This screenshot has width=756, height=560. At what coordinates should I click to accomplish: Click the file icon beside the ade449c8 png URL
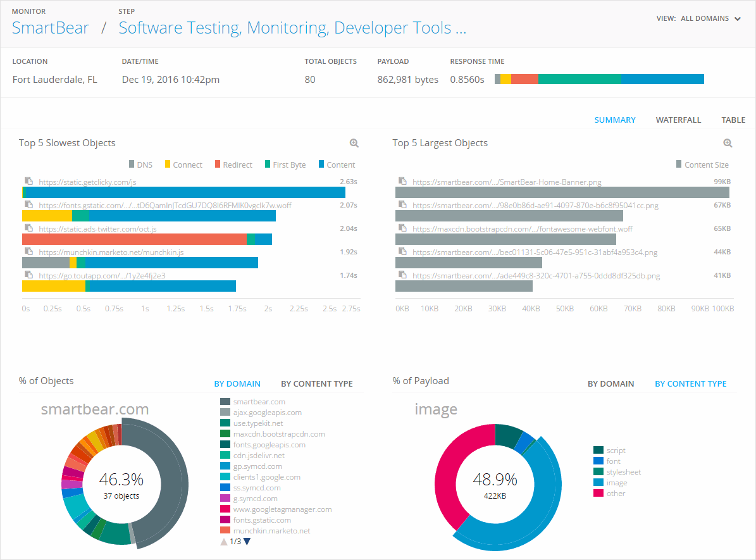click(x=402, y=275)
